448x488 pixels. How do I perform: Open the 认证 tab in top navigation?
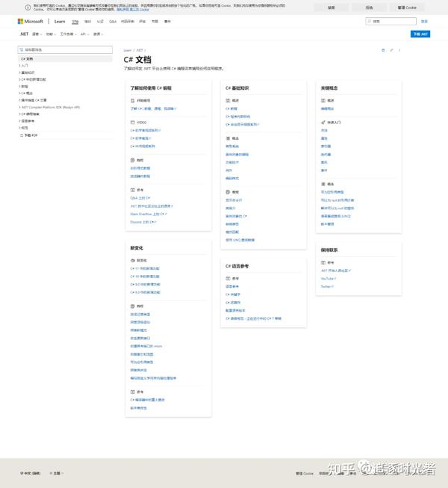coord(100,22)
